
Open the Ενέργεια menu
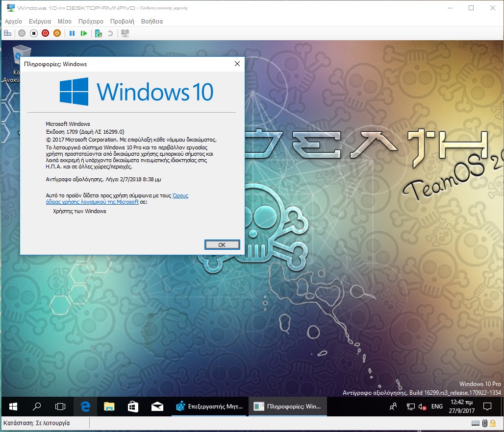click(x=40, y=21)
